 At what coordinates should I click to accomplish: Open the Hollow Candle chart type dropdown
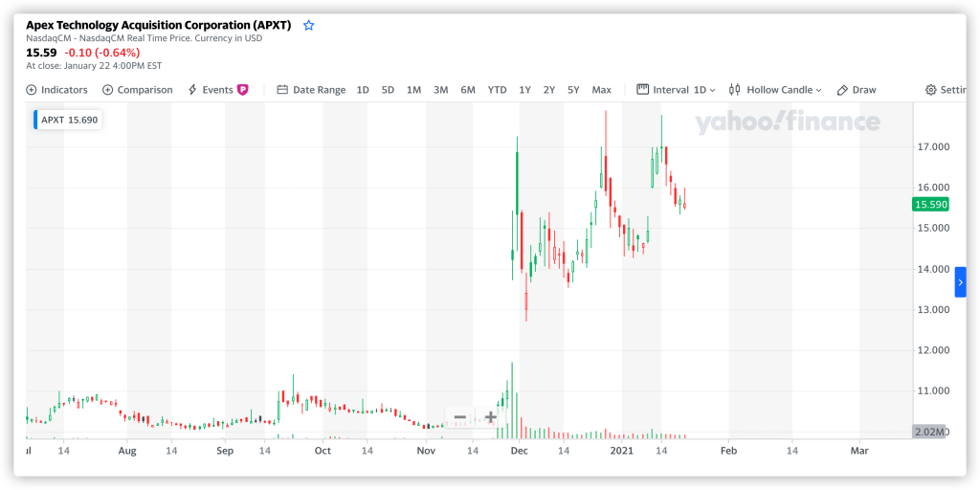pyautogui.click(x=775, y=90)
